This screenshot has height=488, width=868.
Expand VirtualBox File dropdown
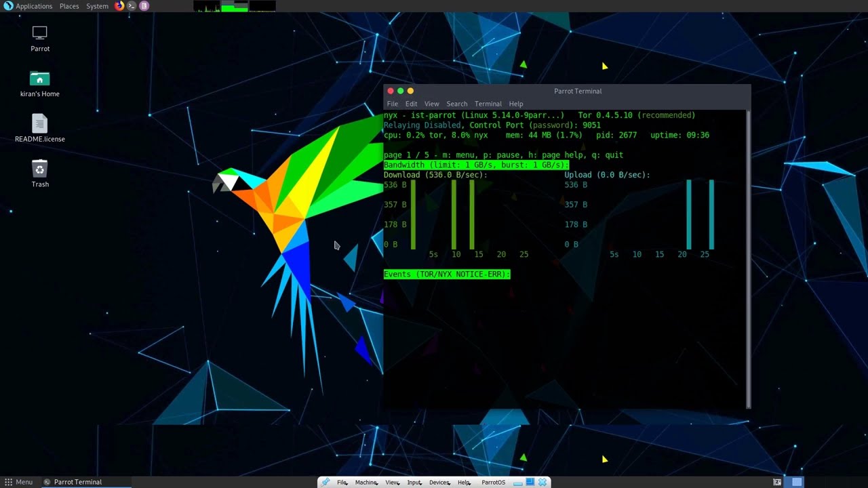343,482
